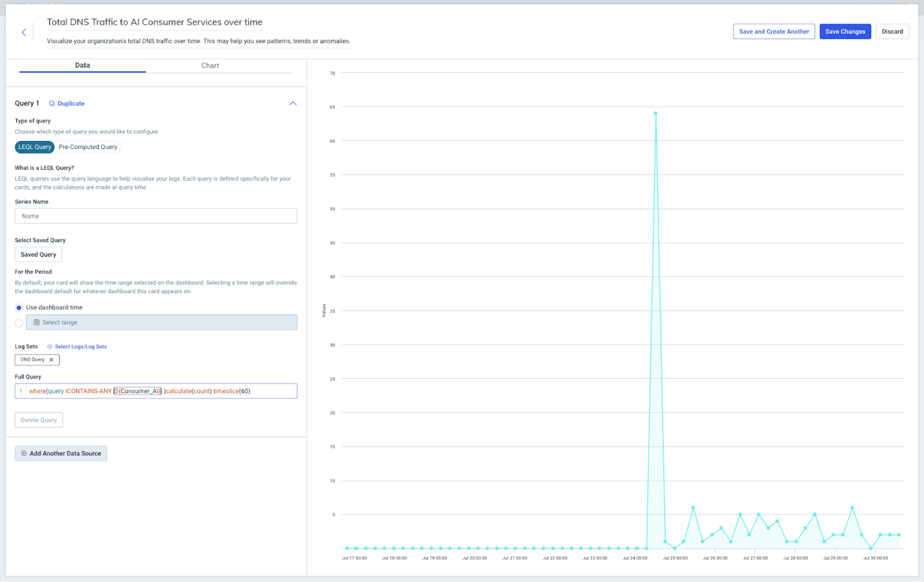
Task: Discard the card changes
Action: 892,32
